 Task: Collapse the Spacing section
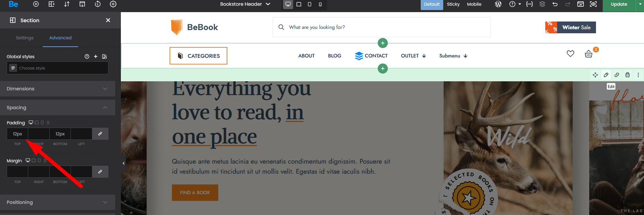57,107
